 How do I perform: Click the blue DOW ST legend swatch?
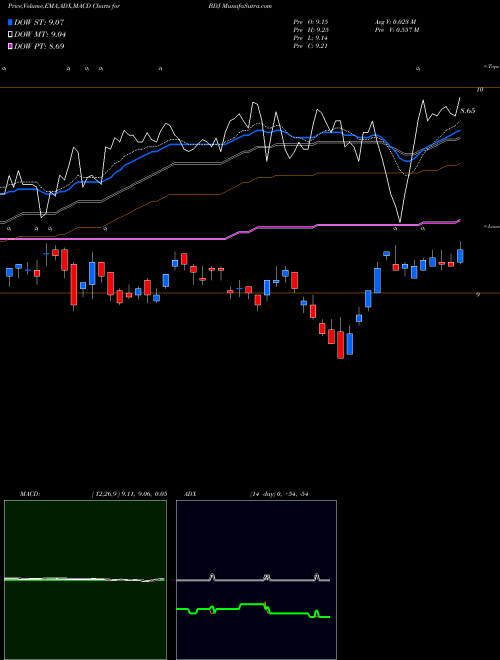(11, 22)
